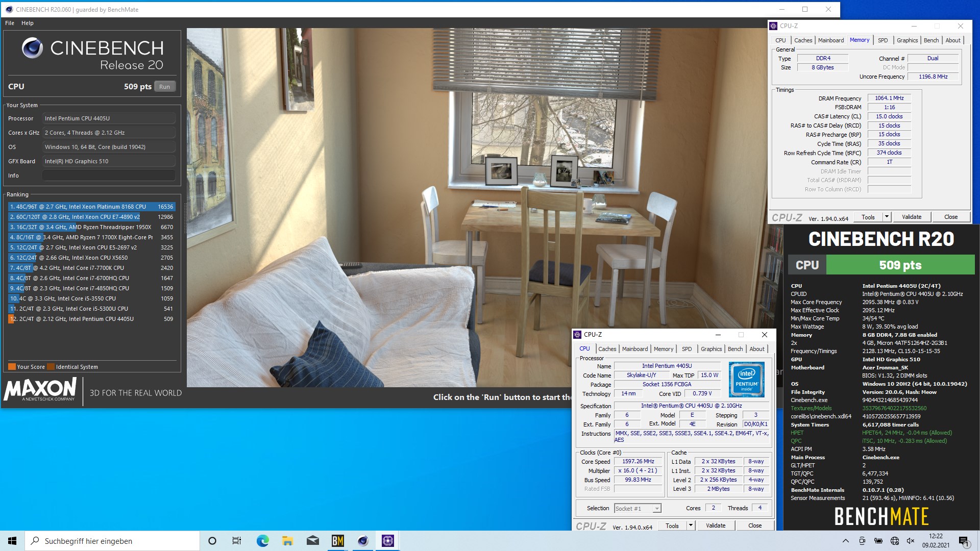The width and height of the screenshot is (980, 551).
Task: Click the network globe tray icon
Action: tap(895, 541)
